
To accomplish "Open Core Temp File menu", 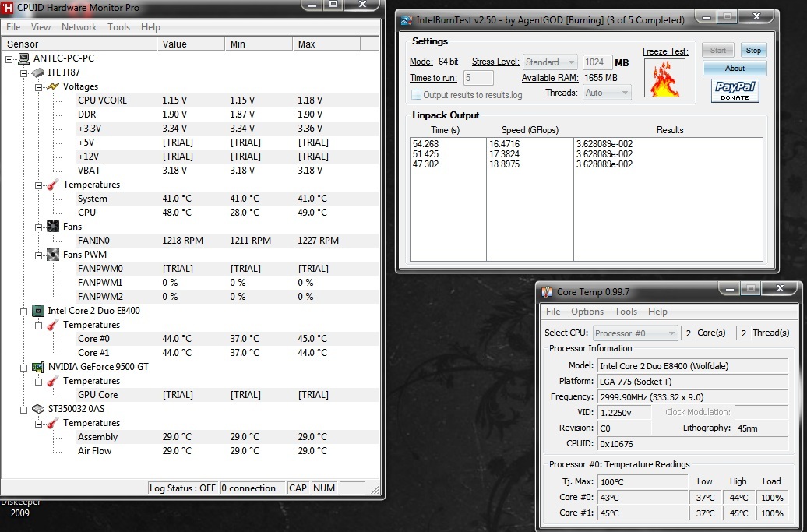I will (x=553, y=312).
